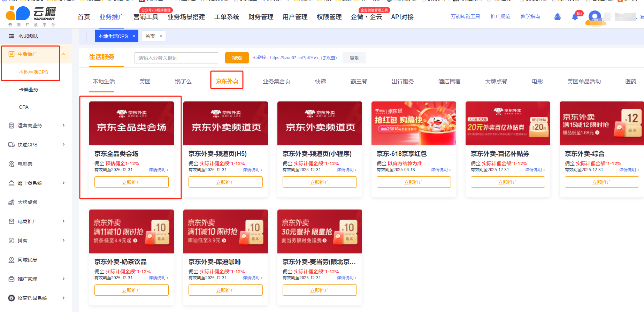Open the 首页 top menu
The width and height of the screenshot is (644, 312).
(84, 17)
